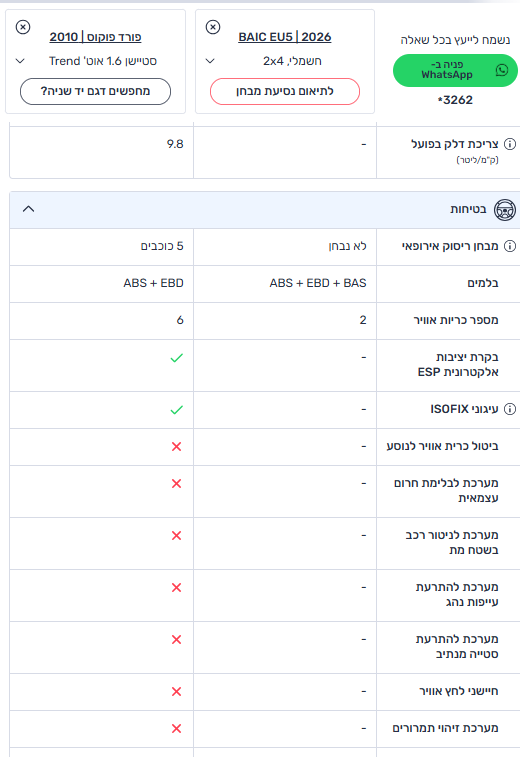Click red X for traffic sign recognition
520x757 pixels.
coord(177,729)
